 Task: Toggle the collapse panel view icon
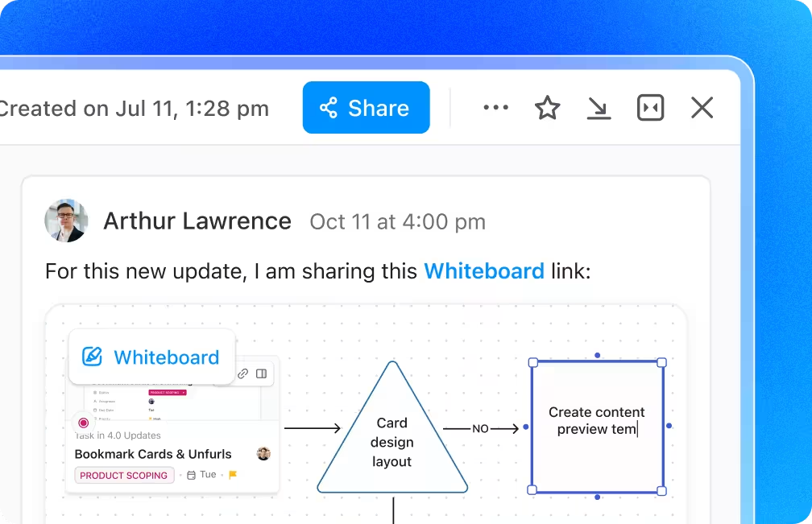[650, 108]
